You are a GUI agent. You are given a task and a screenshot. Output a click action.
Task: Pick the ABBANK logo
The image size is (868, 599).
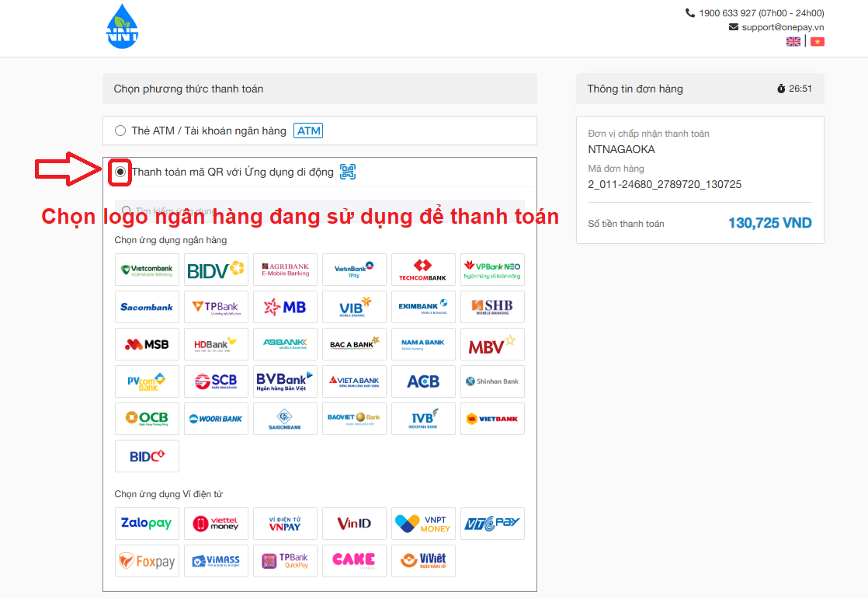(285, 344)
